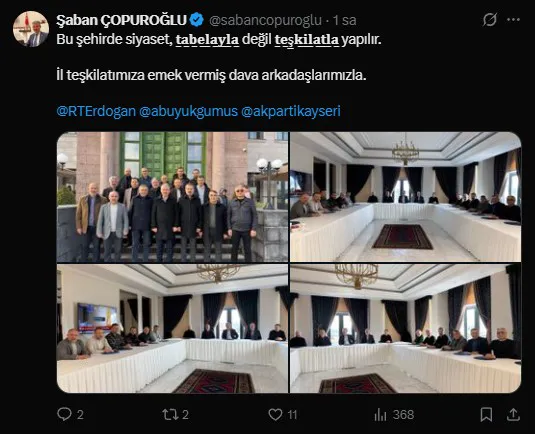Viewport: 535px width, 434px height.
Task: Share the tweet via upload icon
Action: coord(513,414)
